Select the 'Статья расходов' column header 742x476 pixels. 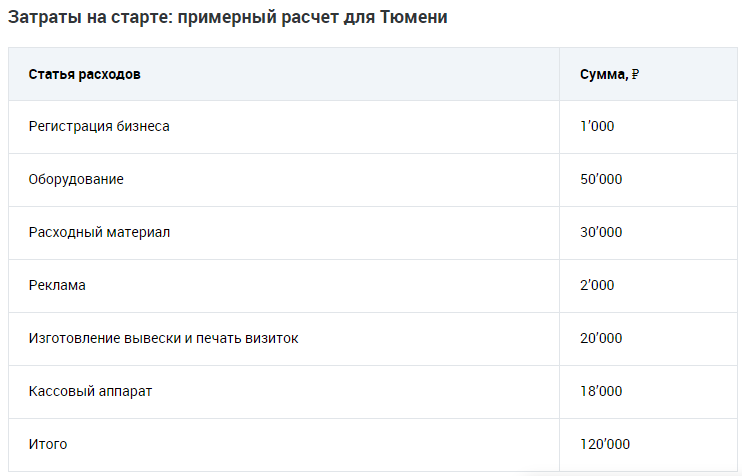84,75
